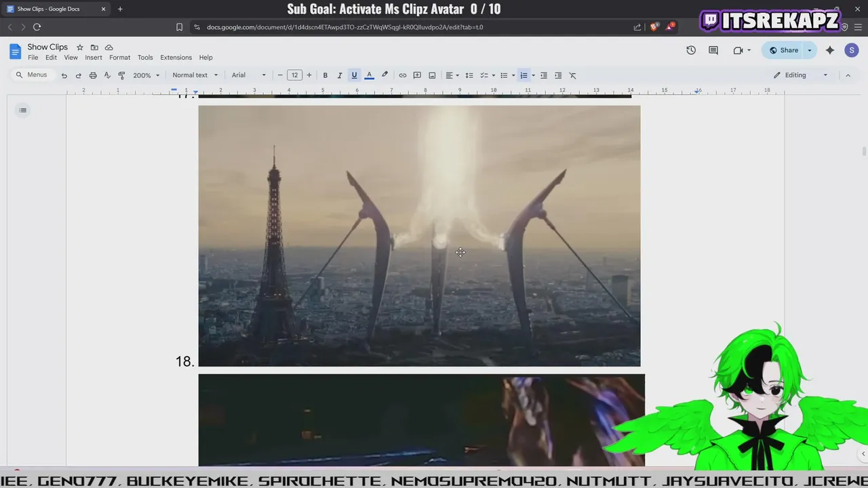Collapse the menus with the chevron

(x=848, y=75)
